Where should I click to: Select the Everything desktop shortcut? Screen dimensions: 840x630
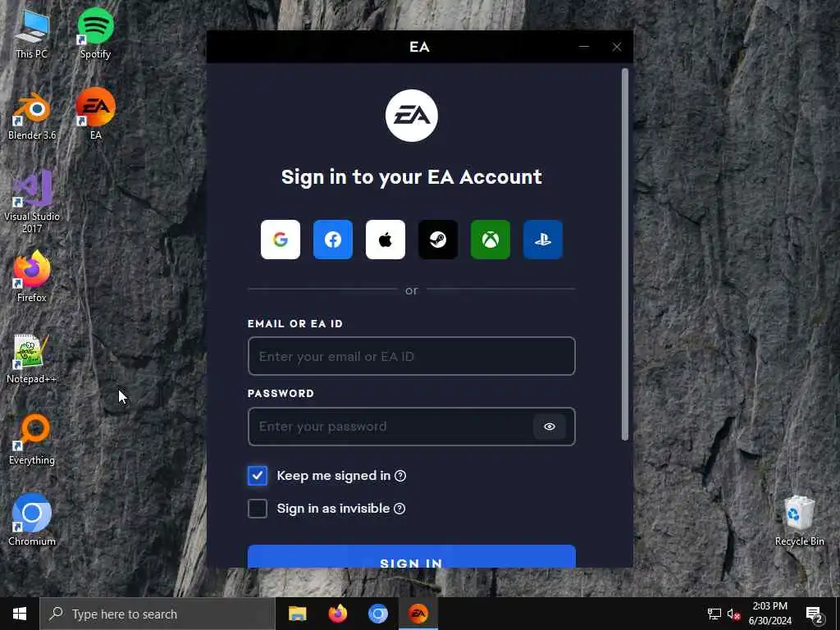pyautogui.click(x=32, y=440)
